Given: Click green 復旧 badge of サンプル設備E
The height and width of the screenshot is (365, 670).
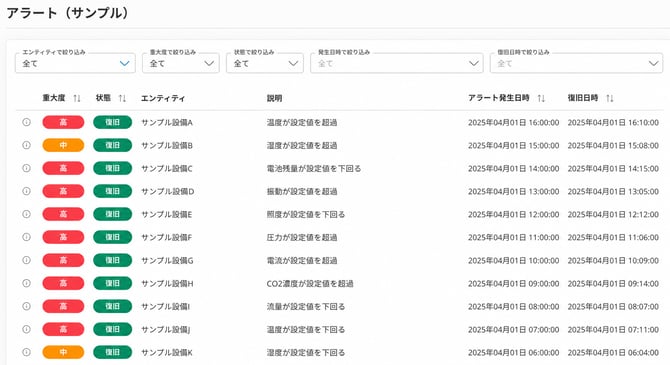Looking at the screenshot, I should click(112, 214).
